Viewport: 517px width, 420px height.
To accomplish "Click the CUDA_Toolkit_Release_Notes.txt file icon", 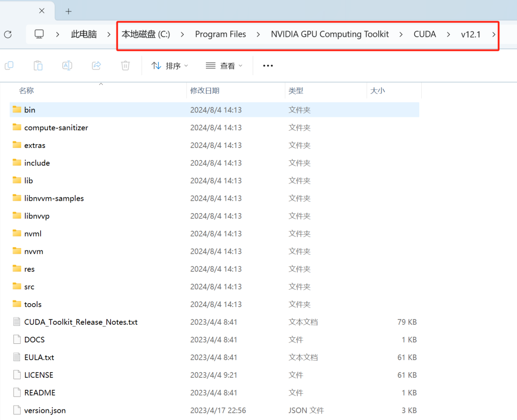I will click(x=17, y=322).
